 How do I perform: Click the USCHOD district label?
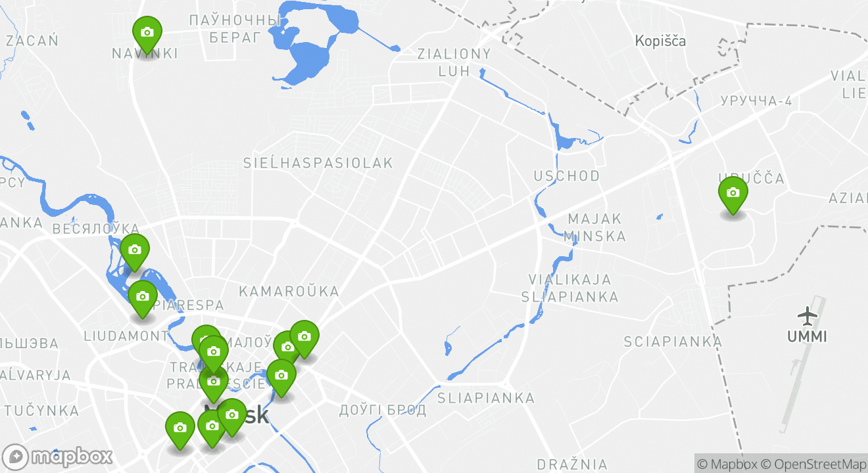[x=567, y=176]
